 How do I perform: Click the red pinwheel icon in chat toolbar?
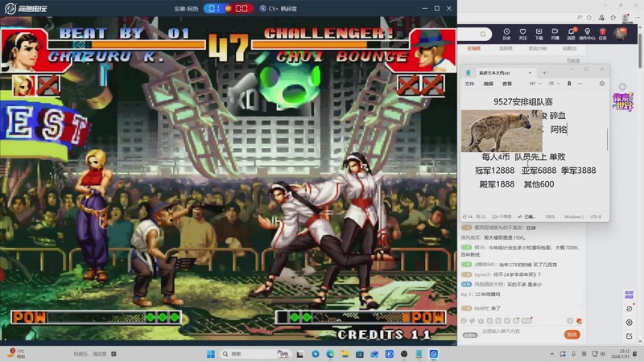click(579, 320)
